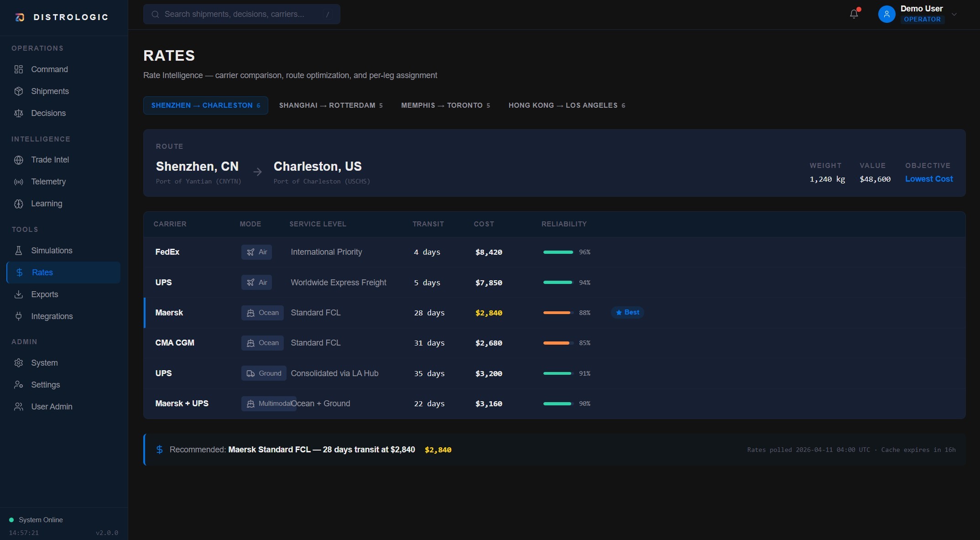
Task: Click the FedEx Air mode badge
Action: pos(257,252)
